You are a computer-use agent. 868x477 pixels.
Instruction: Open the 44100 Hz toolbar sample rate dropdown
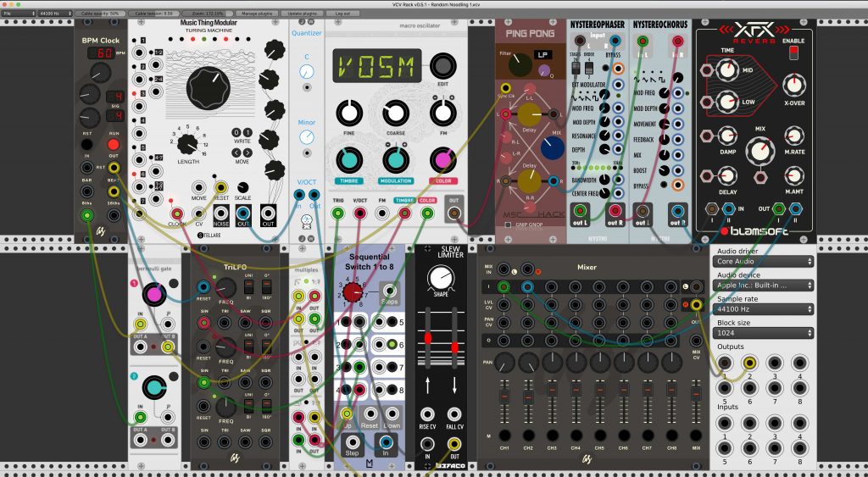coord(55,14)
